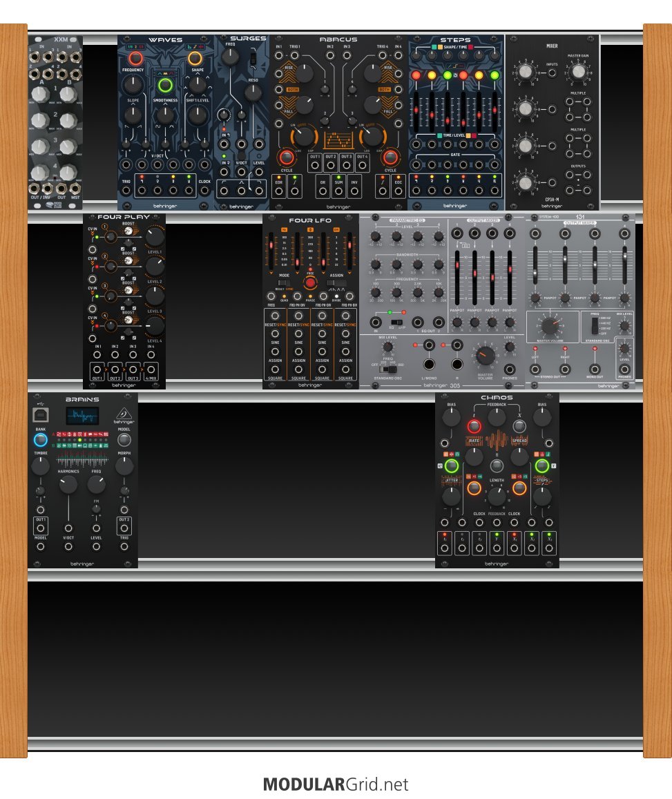Select the Brains V/OCT jack
This screenshot has width=672, height=799.
pos(68,547)
